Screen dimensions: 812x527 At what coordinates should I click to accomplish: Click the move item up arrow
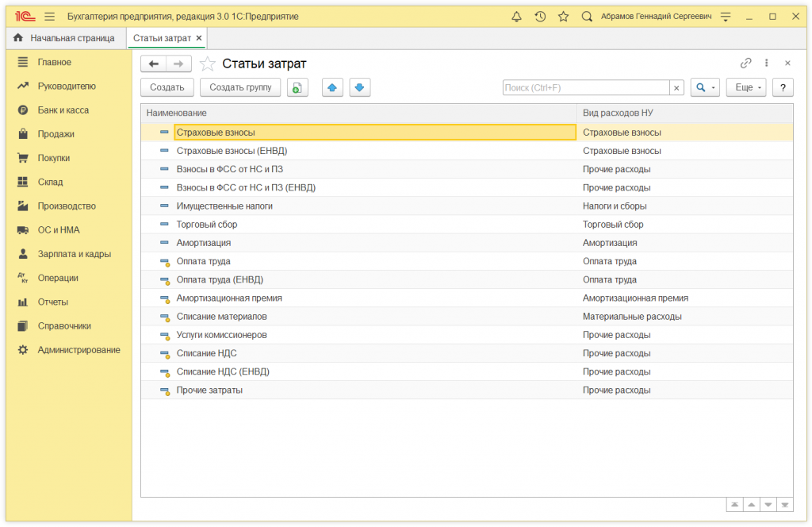click(x=333, y=87)
